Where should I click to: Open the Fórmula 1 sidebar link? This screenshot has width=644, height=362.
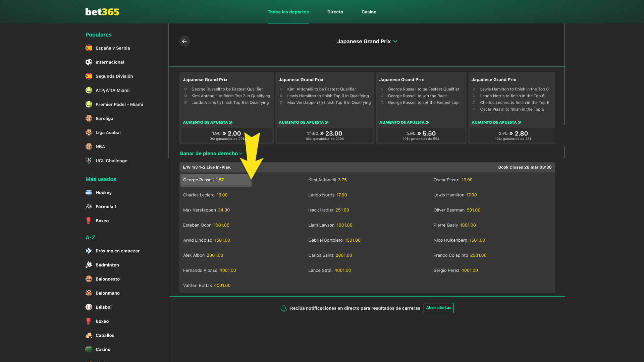(106, 206)
